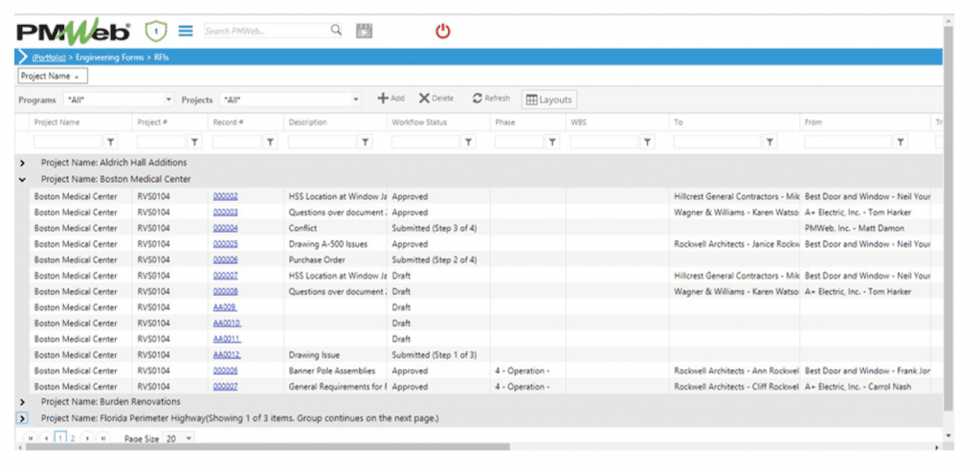Screen dimensions: 980x470
Task: Click the Portfolio breadcrumb link
Action: click(50, 57)
